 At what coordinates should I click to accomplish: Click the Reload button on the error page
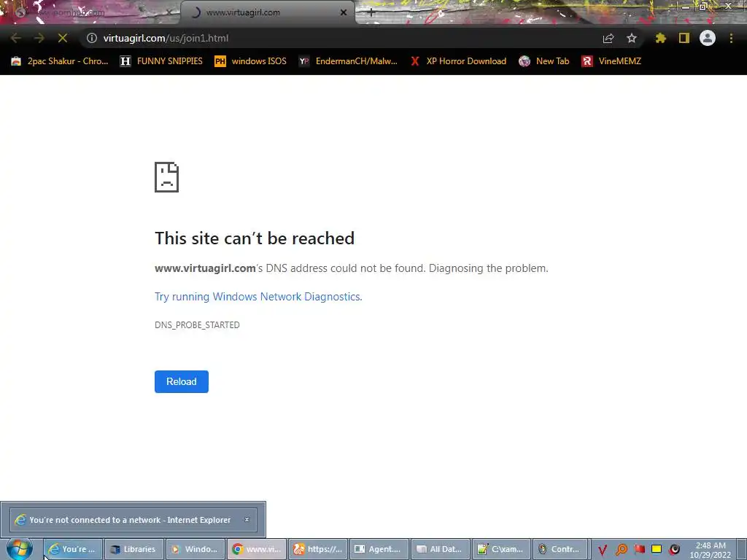[181, 381]
